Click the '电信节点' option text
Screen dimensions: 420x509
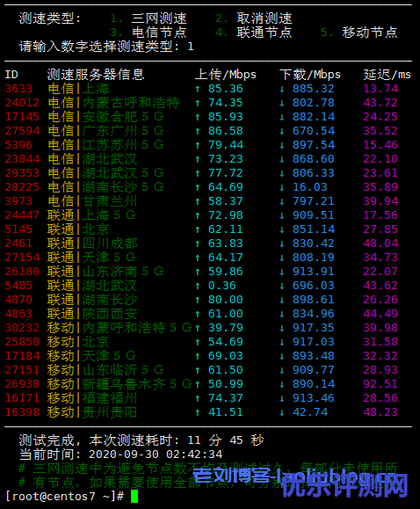click(x=159, y=33)
